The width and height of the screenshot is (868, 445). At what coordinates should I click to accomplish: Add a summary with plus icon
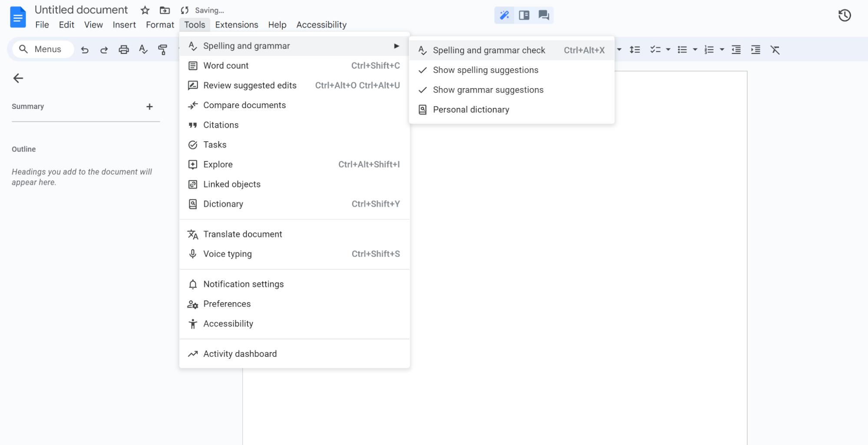pos(149,106)
